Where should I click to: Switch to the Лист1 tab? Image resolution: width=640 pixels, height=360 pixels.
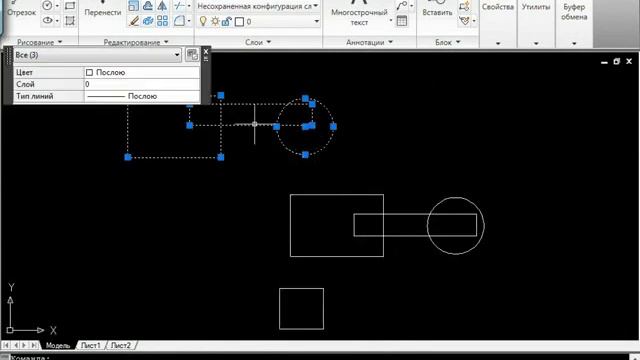click(91, 345)
